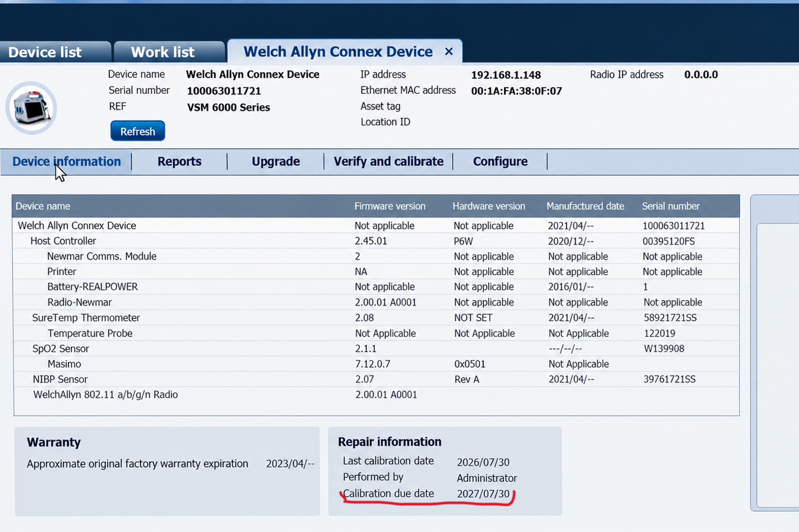Select the Temperature Probe row
799x532 pixels.
tap(376, 333)
